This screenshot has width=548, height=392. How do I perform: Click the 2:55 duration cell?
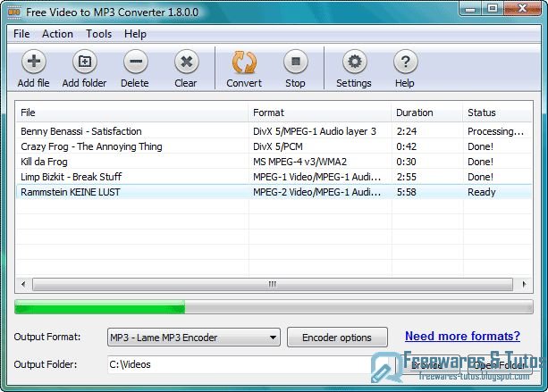(407, 177)
